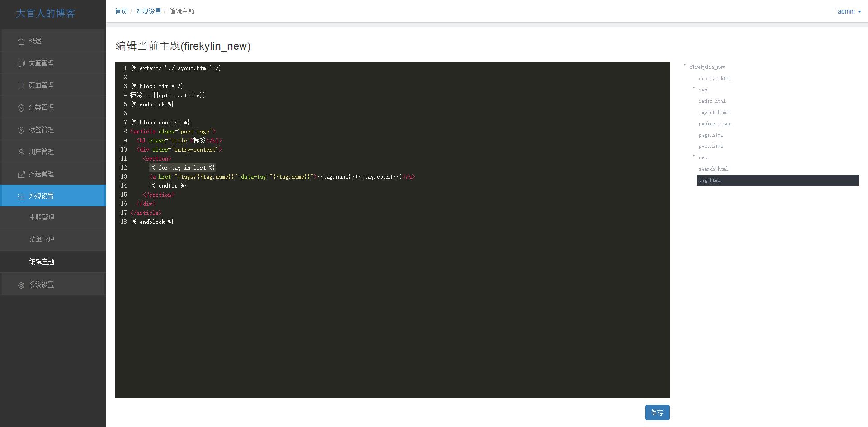Click the 保存 save button

pyautogui.click(x=657, y=413)
